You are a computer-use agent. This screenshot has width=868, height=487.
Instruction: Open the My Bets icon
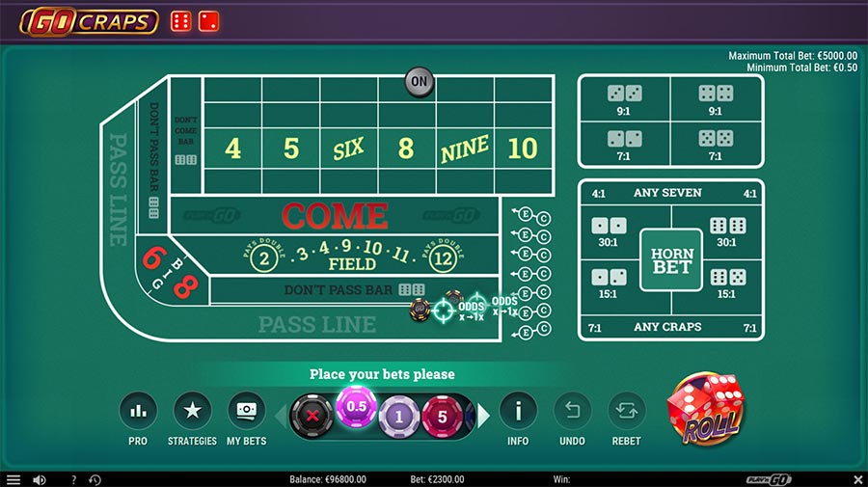pyautogui.click(x=246, y=411)
